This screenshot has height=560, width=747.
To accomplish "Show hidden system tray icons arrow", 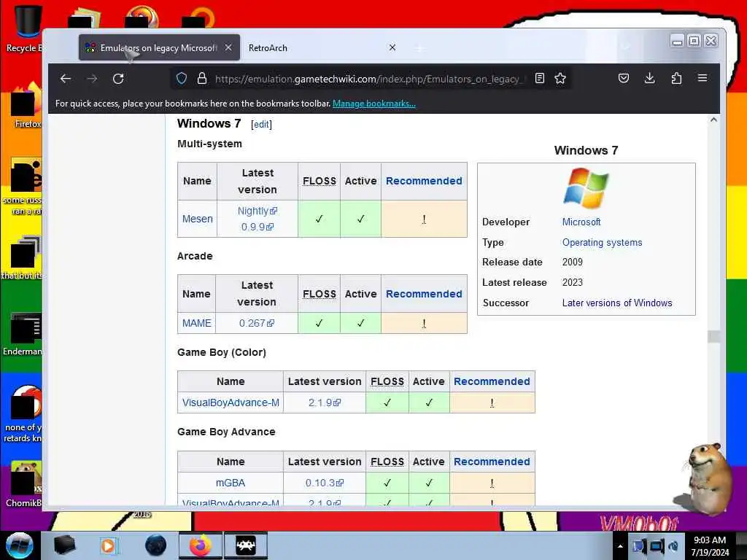I will point(620,546).
